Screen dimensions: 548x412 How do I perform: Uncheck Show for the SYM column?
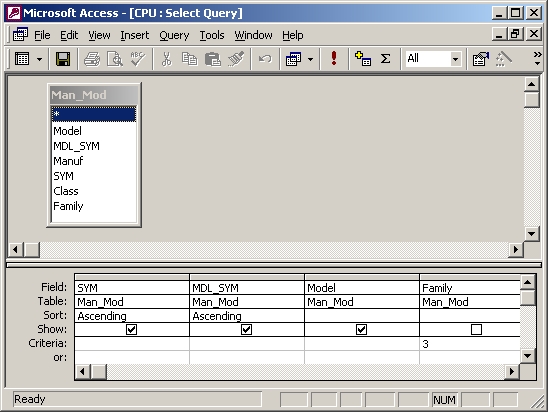(131, 330)
